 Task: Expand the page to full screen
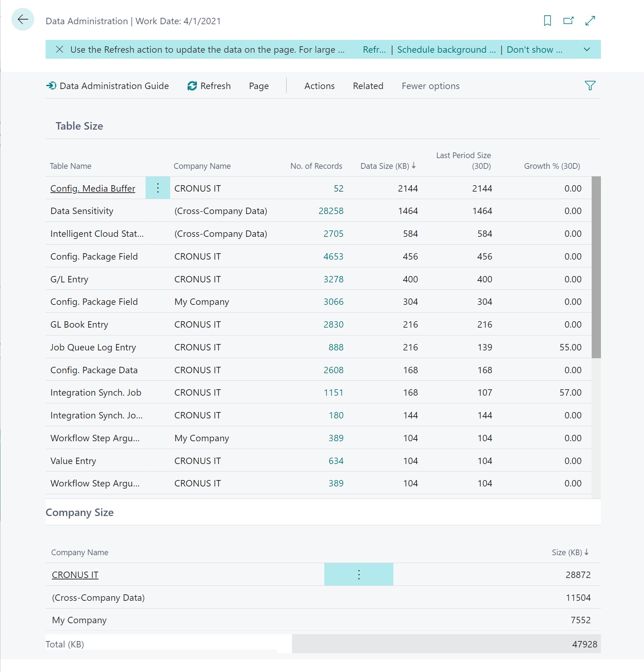coord(590,21)
